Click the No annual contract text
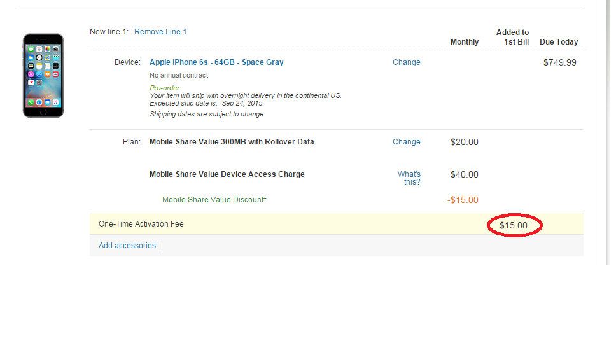This screenshot has width=616, height=364. 179,75
